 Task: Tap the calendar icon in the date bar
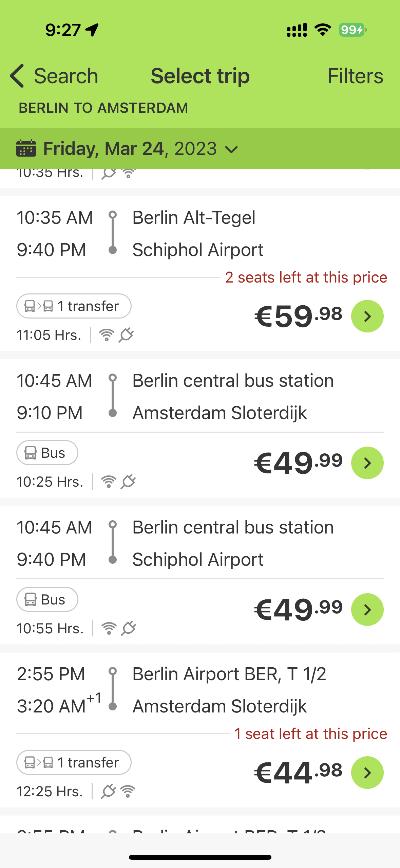pos(26,148)
